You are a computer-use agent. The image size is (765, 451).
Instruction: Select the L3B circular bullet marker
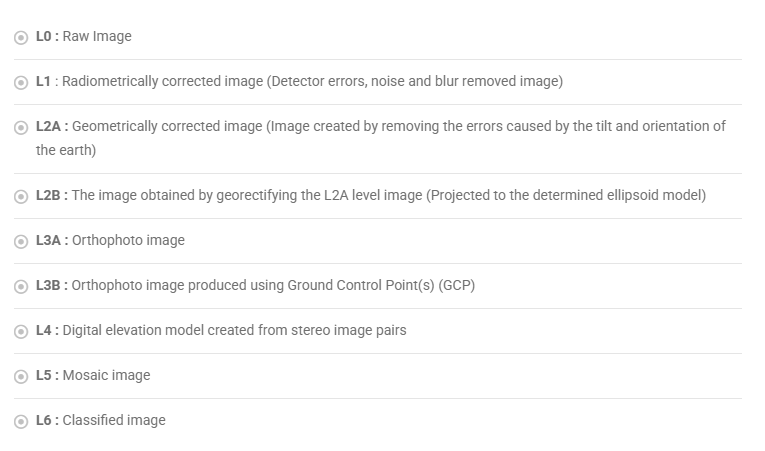click(21, 287)
